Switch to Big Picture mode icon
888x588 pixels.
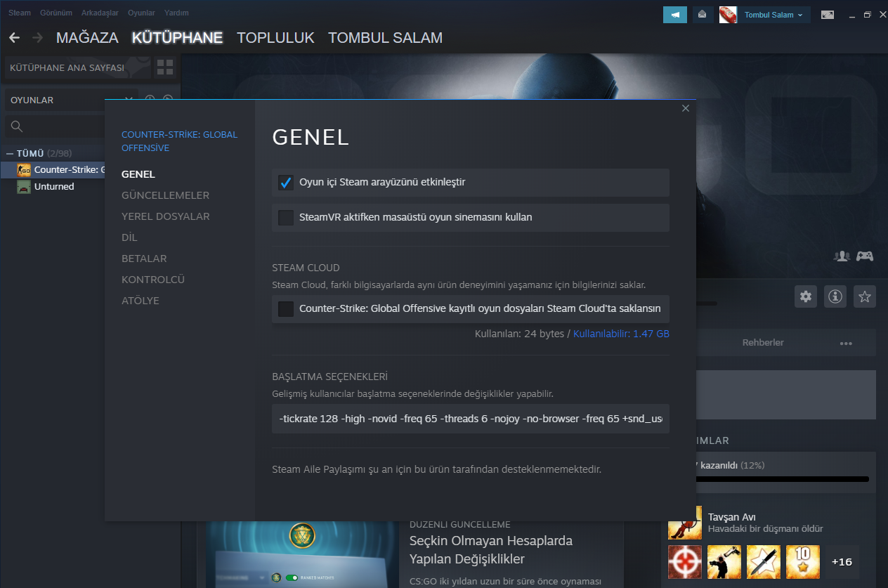(828, 15)
